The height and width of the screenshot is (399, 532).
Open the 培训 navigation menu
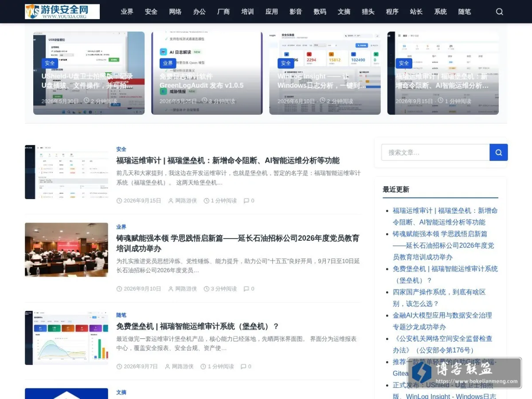pyautogui.click(x=247, y=12)
